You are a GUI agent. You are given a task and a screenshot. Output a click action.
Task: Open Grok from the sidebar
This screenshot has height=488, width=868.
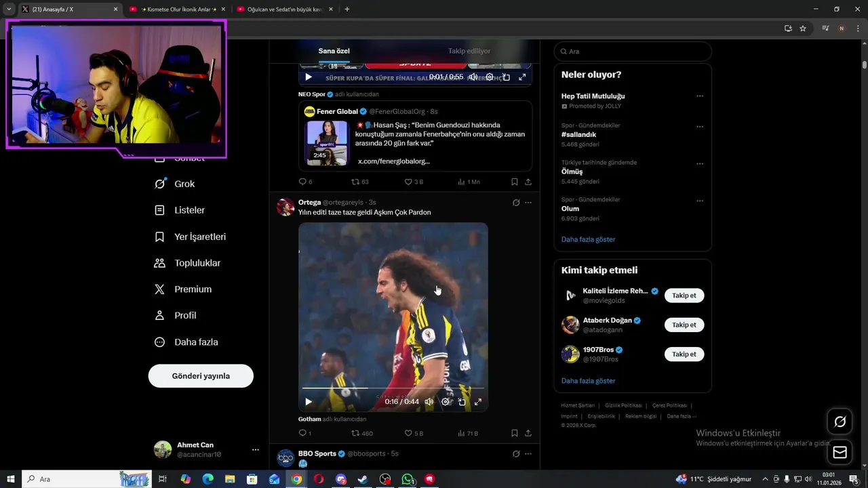point(174,184)
